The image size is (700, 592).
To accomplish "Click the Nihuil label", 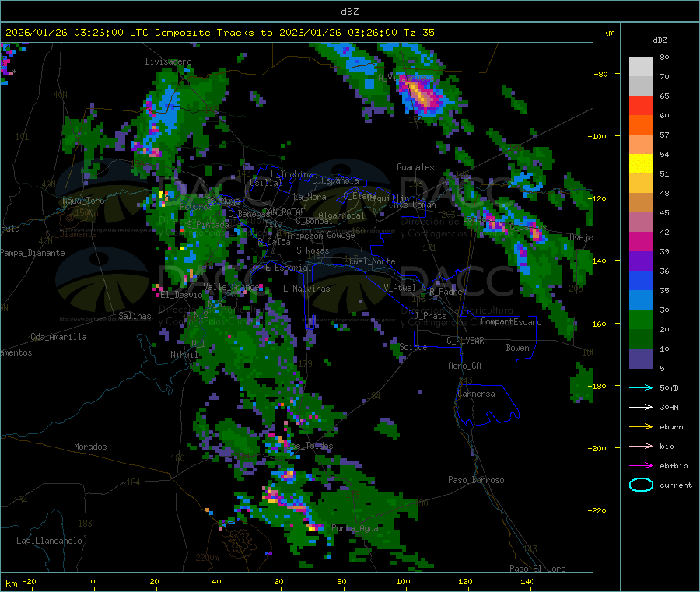I will pos(184,355).
